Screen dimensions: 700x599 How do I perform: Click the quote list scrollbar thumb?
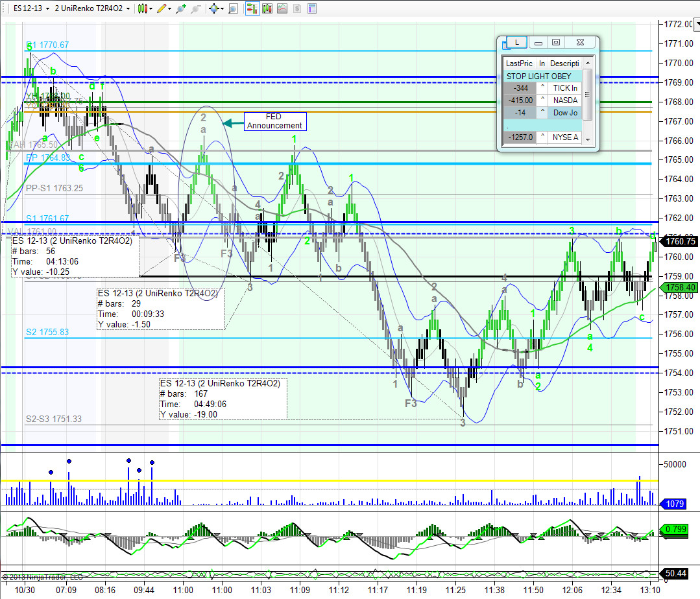pyautogui.click(x=588, y=94)
